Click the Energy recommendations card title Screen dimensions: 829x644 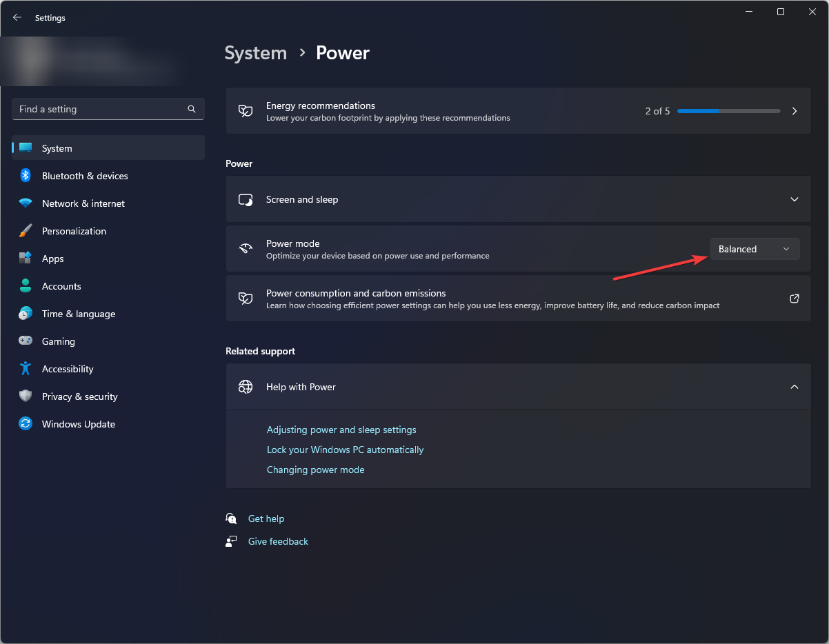(x=321, y=105)
